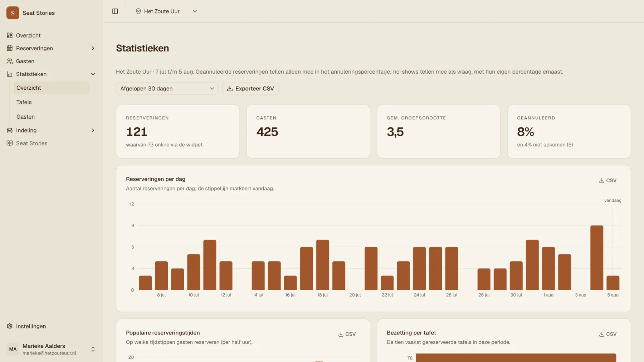Image resolution: width=644 pixels, height=362 pixels.
Task: Expand the Indeling sidebar submenu chevron
Action: (93, 130)
